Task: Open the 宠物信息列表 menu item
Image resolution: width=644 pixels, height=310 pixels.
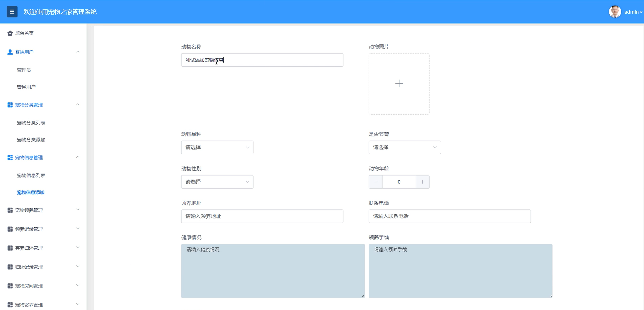Action: point(31,175)
